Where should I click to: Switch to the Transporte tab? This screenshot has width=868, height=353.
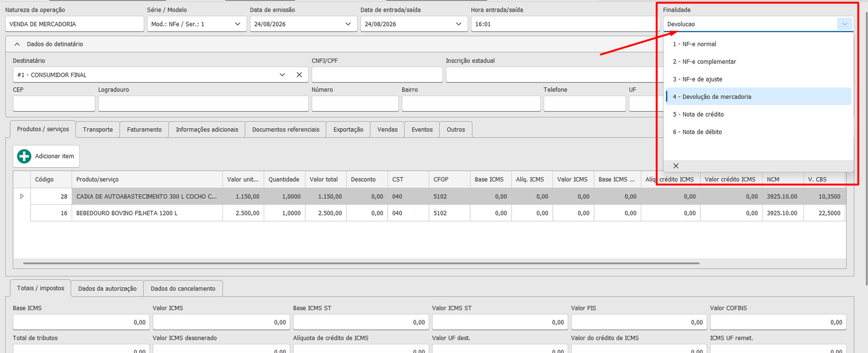[x=98, y=129]
